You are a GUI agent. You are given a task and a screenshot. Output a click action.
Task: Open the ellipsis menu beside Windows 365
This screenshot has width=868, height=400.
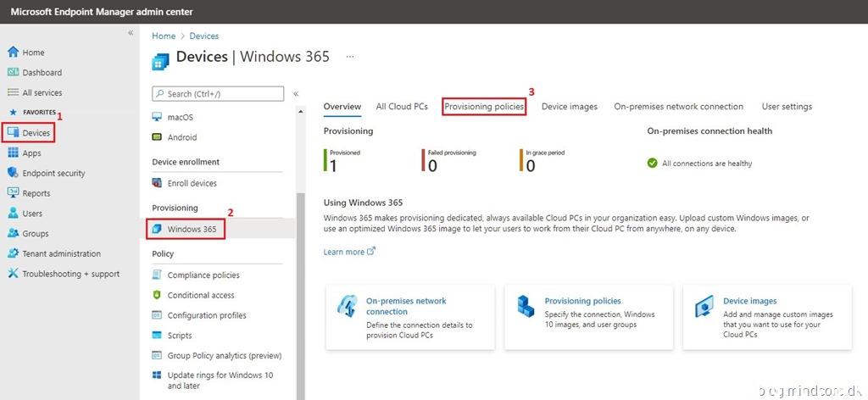click(x=349, y=57)
